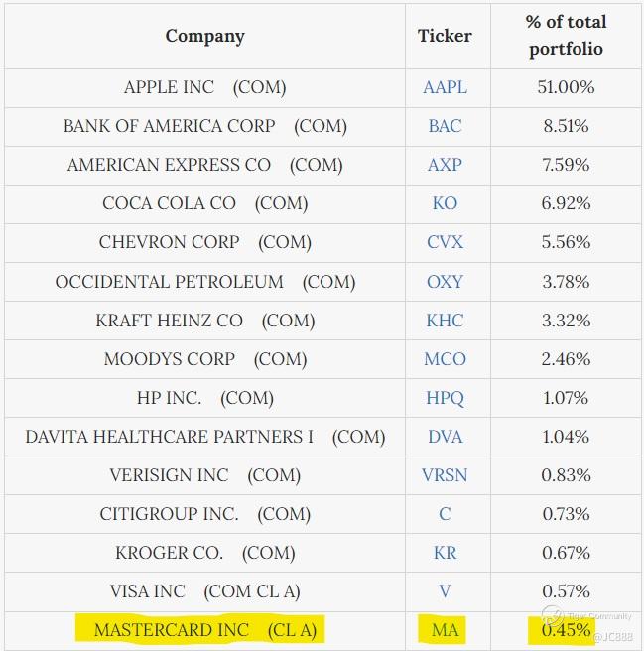
Task: Select the AXP ticker link
Action: coord(445,165)
